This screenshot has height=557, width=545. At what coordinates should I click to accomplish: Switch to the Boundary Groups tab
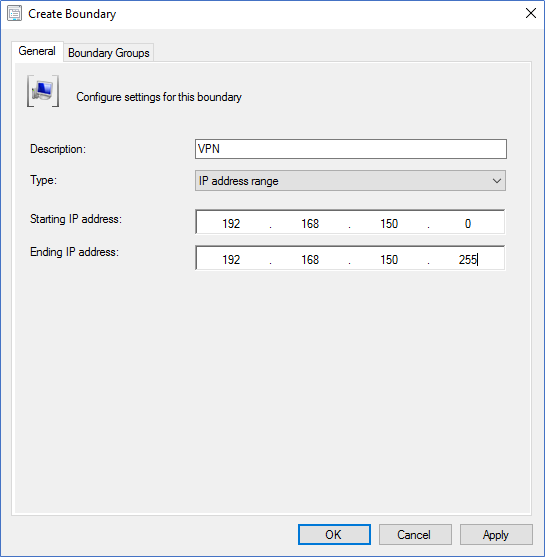(109, 53)
